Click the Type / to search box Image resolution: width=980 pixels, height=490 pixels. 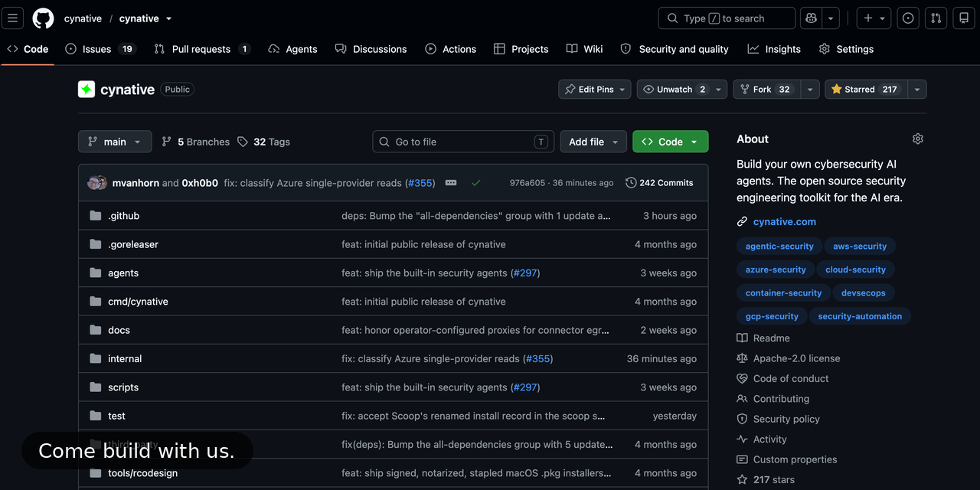(727, 18)
